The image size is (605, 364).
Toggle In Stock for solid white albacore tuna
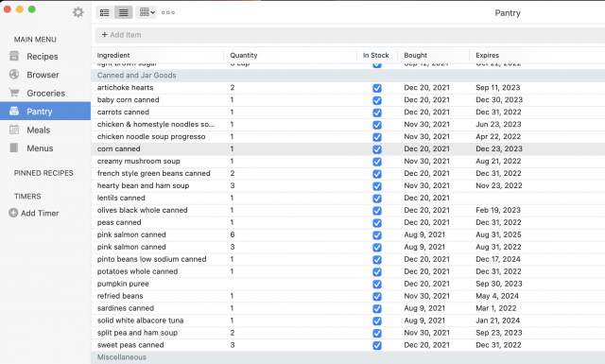point(377,321)
